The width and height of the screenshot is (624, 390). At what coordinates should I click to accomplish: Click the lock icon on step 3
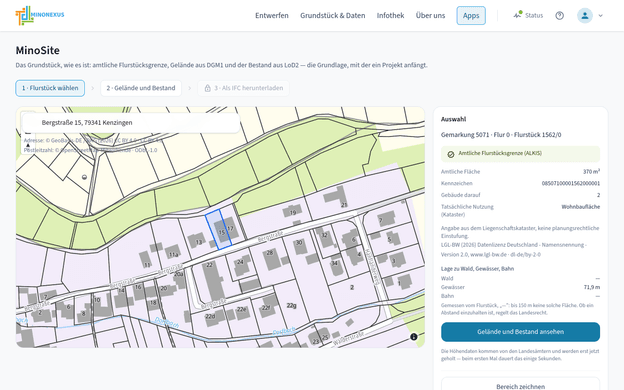click(207, 88)
